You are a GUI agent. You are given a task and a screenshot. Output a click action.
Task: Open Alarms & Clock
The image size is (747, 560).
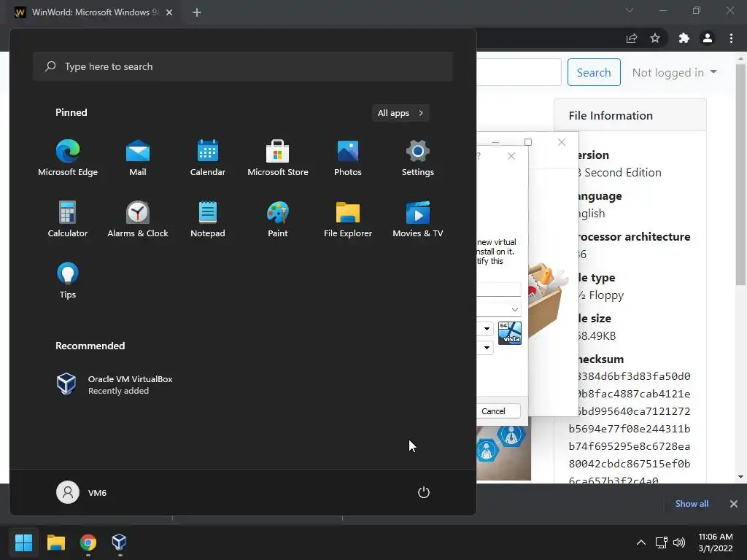[x=138, y=219]
